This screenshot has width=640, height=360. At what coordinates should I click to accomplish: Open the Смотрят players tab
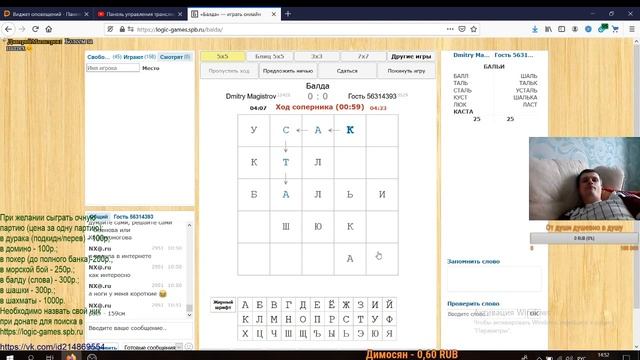(x=175, y=57)
